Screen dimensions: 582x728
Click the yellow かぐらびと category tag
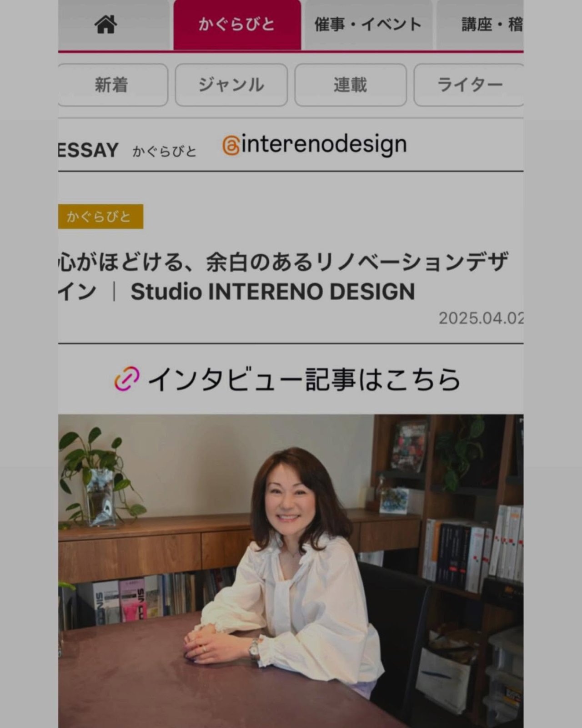pyautogui.click(x=100, y=217)
